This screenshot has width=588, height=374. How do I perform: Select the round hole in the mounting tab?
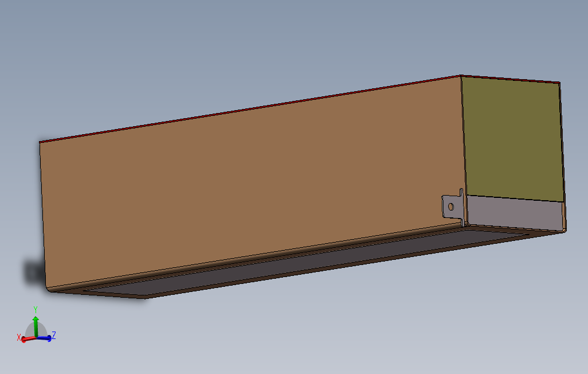tap(451, 207)
